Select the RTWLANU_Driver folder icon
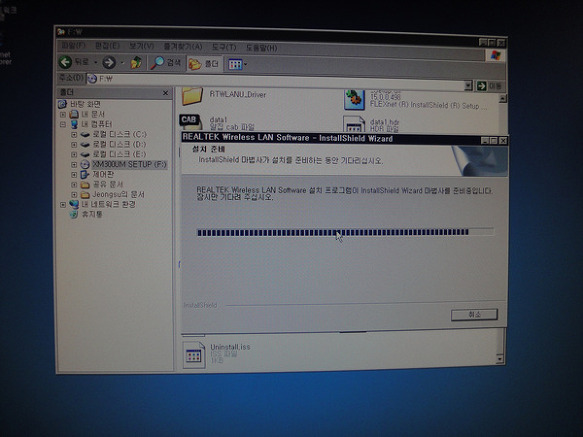The height and width of the screenshot is (437, 583). (192, 96)
